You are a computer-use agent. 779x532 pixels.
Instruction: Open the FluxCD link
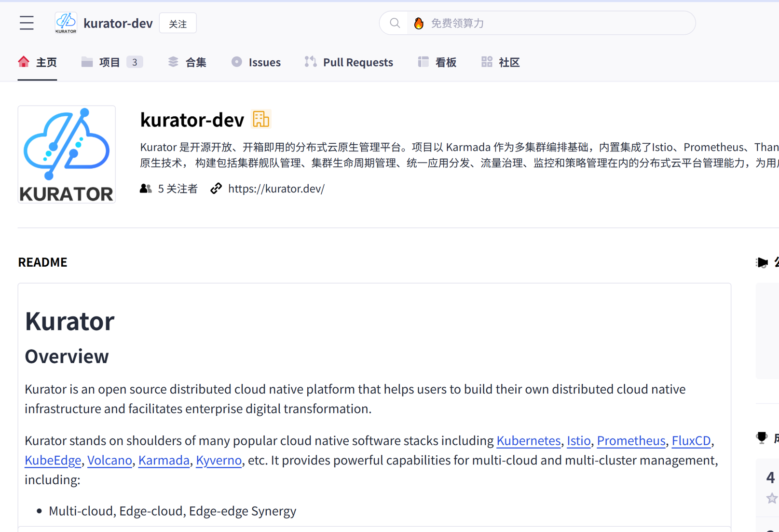click(x=691, y=440)
